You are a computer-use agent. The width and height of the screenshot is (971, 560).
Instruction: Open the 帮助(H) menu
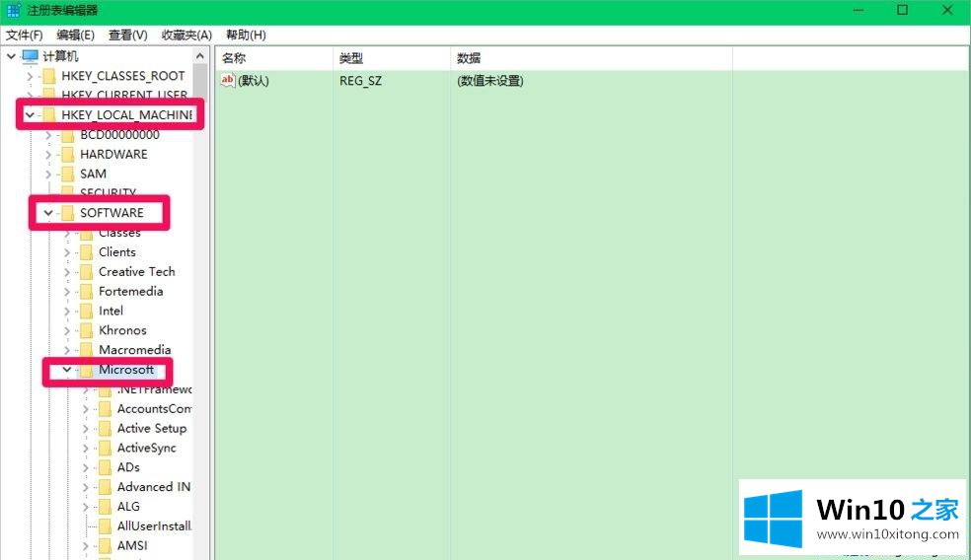pyautogui.click(x=246, y=35)
